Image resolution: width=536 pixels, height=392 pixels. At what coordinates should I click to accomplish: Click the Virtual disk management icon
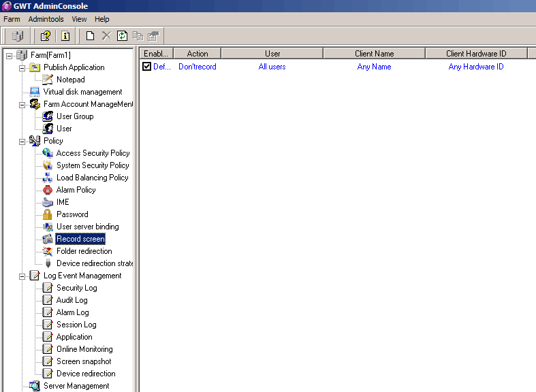click(35, 92)
